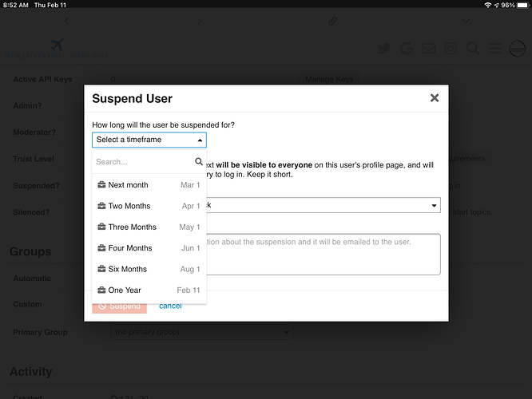Open the Primary Group dropdown
Screen dimensions: 532x399
(201, 332)
